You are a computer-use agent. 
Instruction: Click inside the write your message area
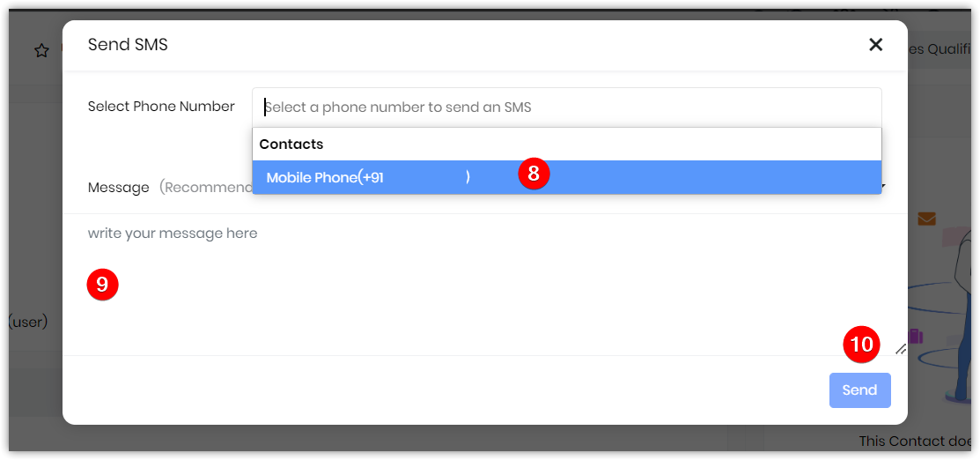[x=485, y=285]
